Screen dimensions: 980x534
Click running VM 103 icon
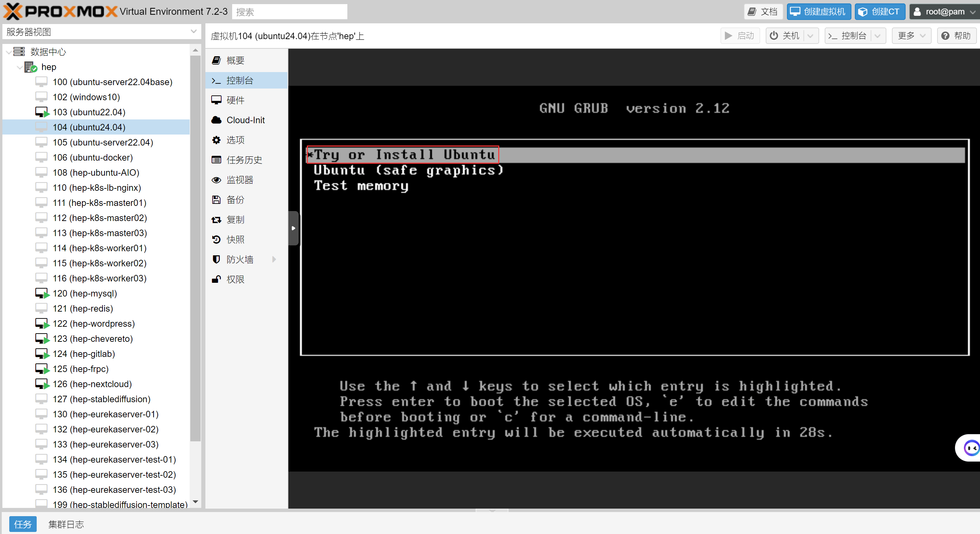[x=42, y=112]
